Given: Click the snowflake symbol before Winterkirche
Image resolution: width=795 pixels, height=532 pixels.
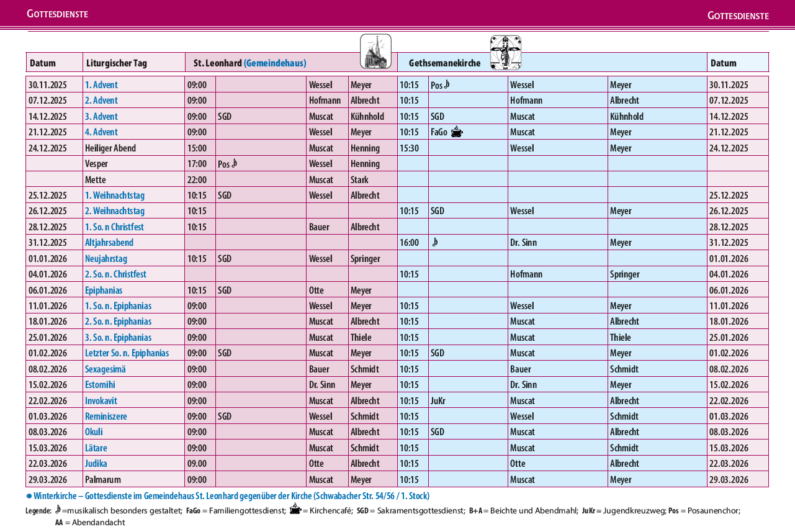Looking at the screenshot, I should (x=29, y=496).
